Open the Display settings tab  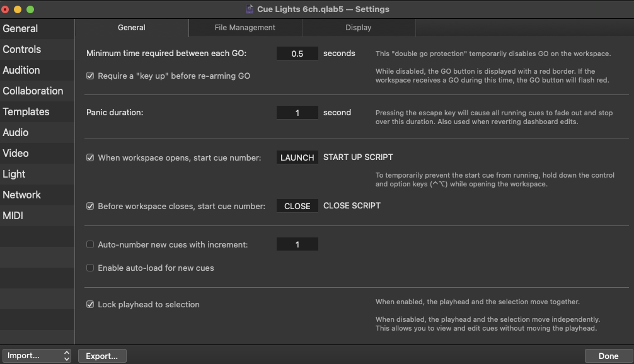358,28
